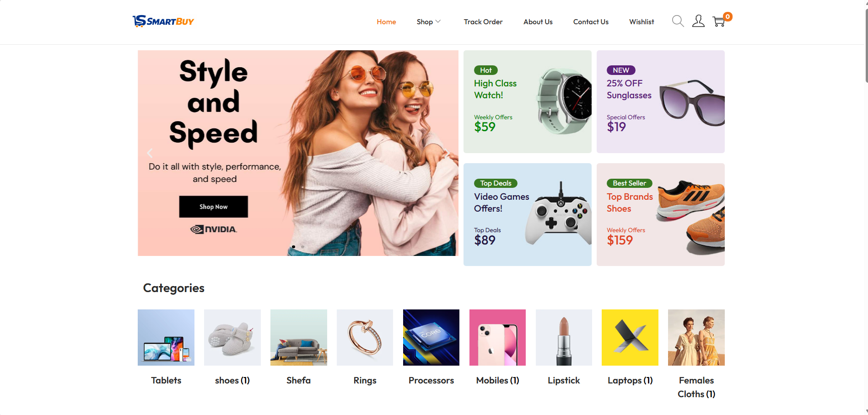The height and width of the screenshot is (415, 868).
Task: Click the Shop Now button
Action: coord(213,207)
